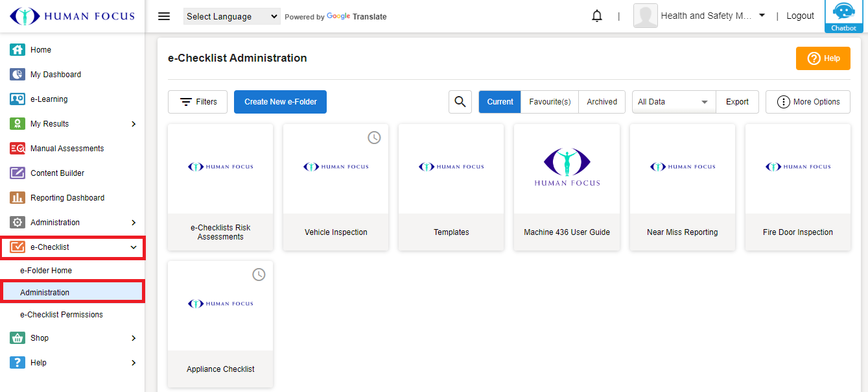Click the search magnifier icon

(460, 102)
